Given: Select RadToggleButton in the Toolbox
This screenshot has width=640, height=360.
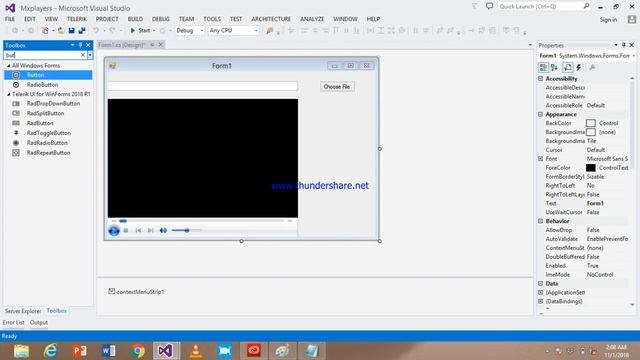Looking at the screenshot, I should pos(48,133).
